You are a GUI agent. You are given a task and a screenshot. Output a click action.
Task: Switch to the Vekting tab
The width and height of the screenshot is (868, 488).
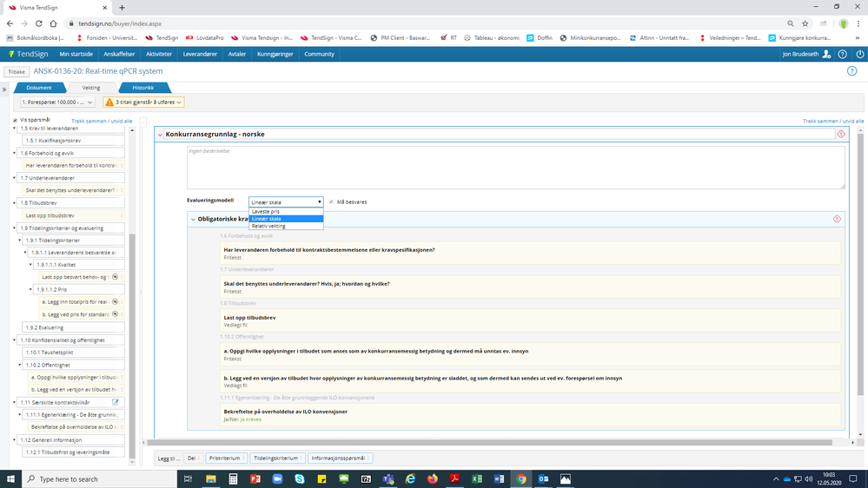[91, 88]
